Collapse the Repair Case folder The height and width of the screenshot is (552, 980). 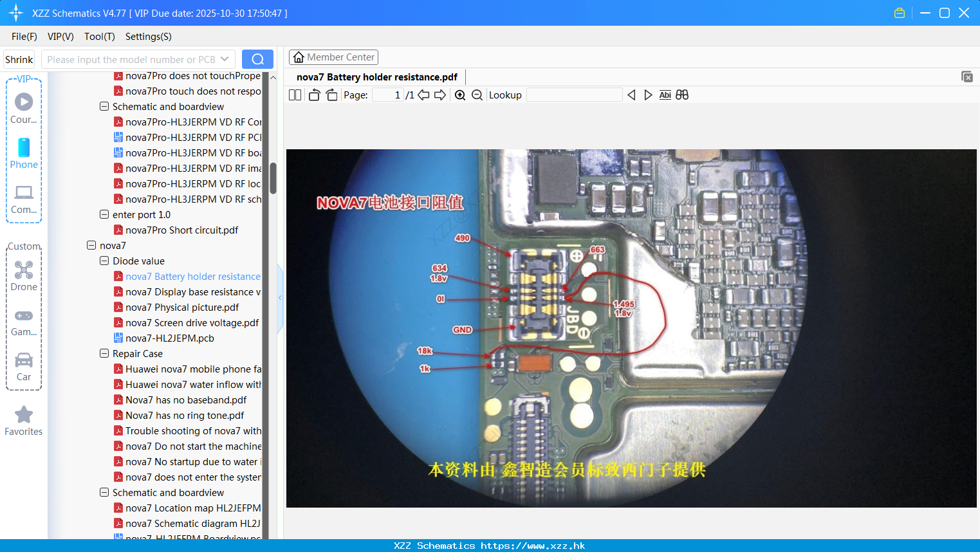coord(104,353)
